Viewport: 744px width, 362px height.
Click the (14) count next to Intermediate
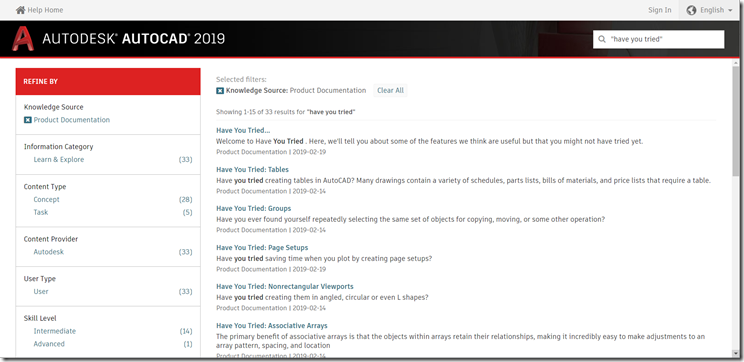tap(186, 331)
